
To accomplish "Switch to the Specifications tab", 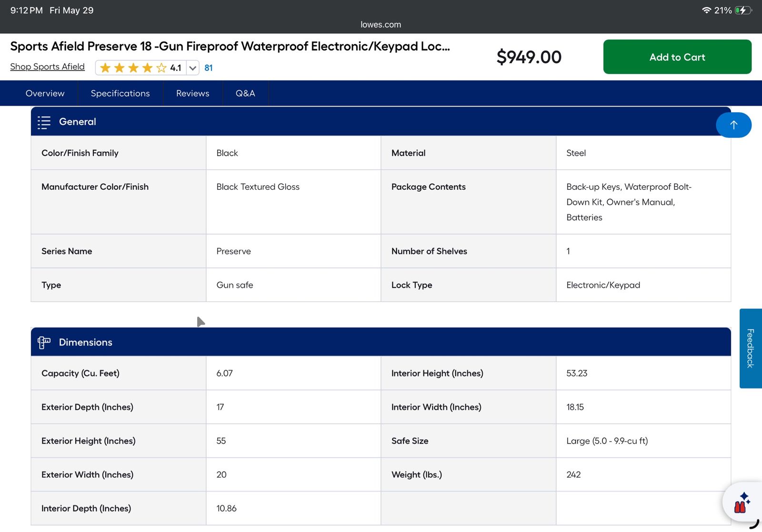I will point(120,93).
